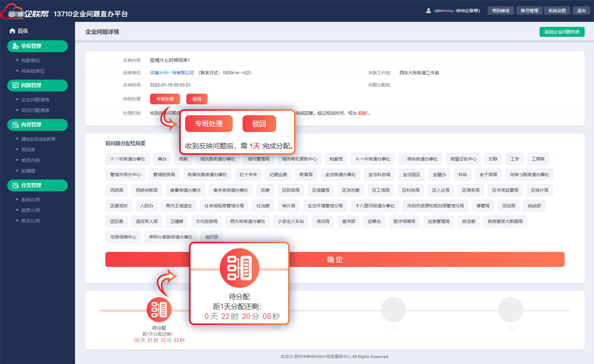This screenshot has width=594, height=364.
Task: Click the blue company name link in 反映单位
Action: tap(172, 73)
